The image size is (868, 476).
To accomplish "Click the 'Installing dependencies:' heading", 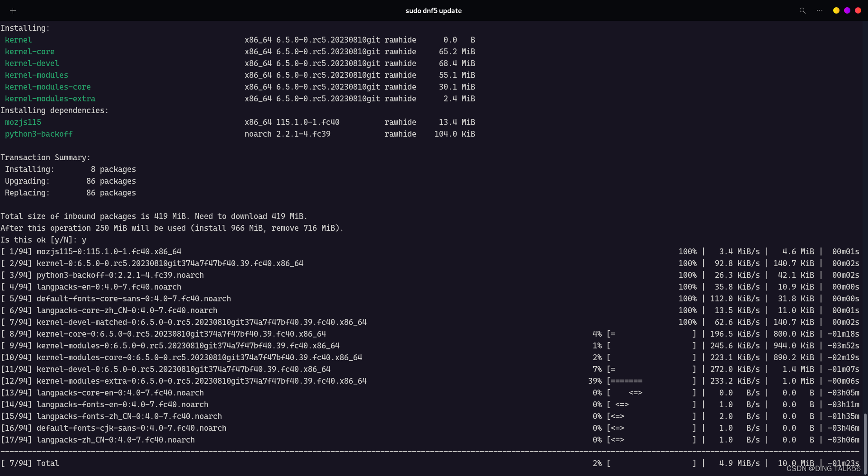I will coord(54,110).
